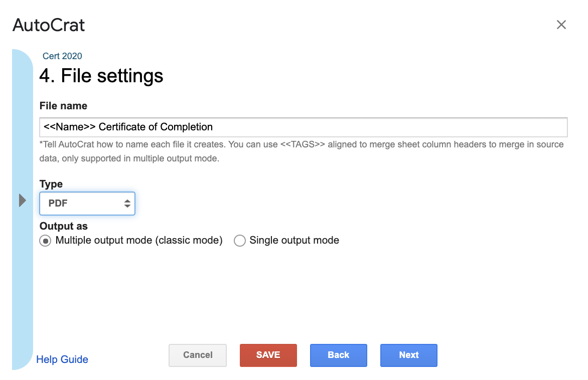The image size is (588, 380).
Task: Click the '4. File settings' heading
Action: click(x=101, y=76)
